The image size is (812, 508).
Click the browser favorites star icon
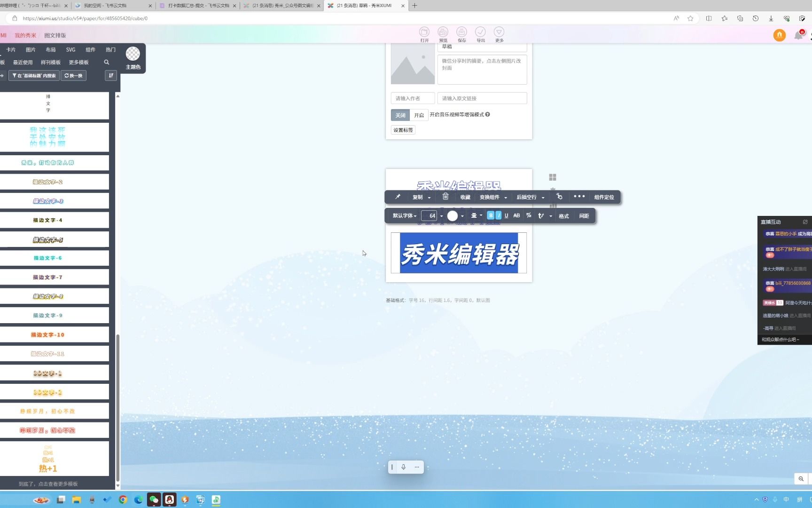click(x=690, y=18)
